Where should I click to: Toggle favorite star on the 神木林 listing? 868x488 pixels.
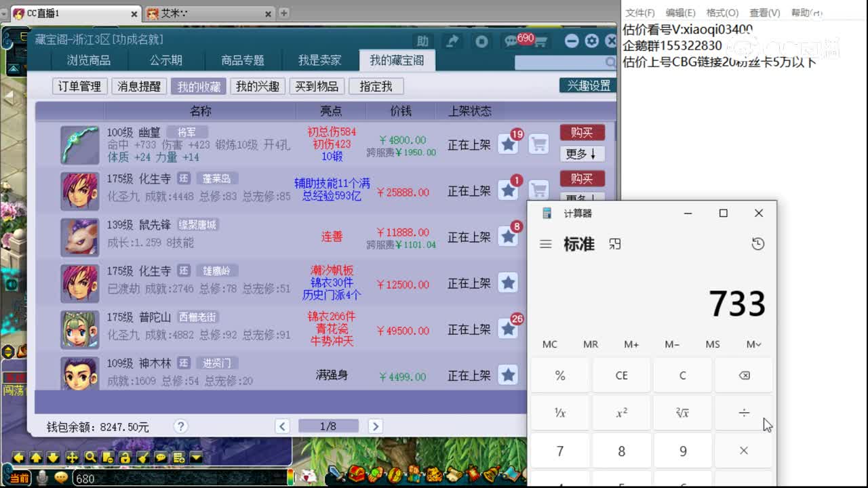tap(509, 375)
